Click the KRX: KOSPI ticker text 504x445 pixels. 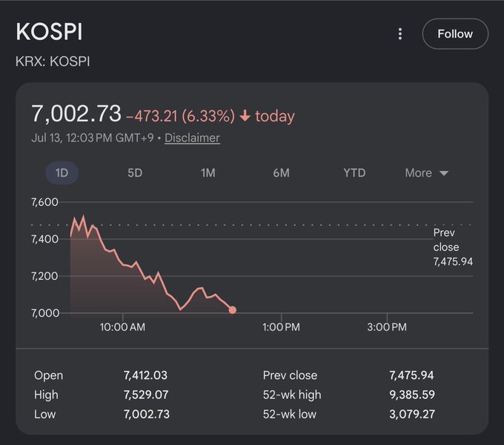point(53,61)
